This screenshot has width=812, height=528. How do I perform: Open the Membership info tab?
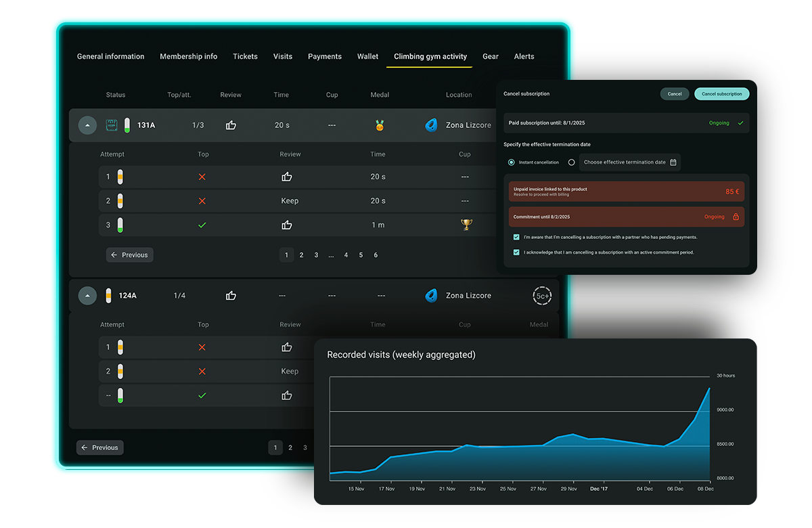tap(188, 57)
